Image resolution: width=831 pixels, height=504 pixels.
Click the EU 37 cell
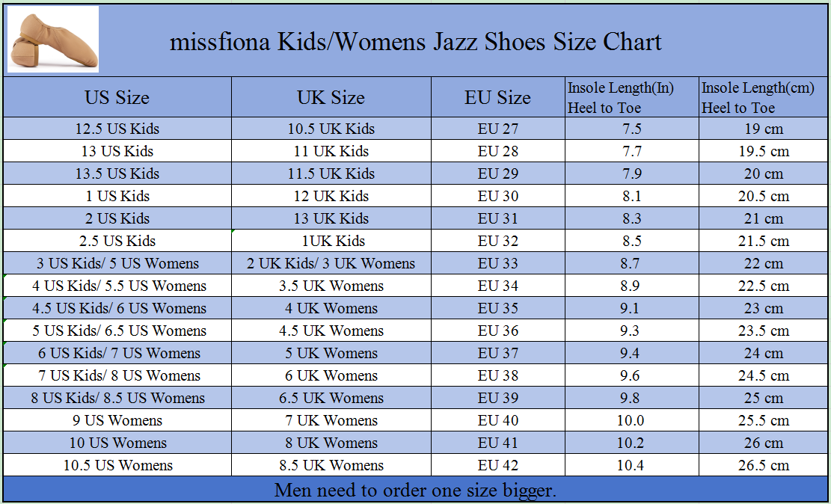click(497, 353)
